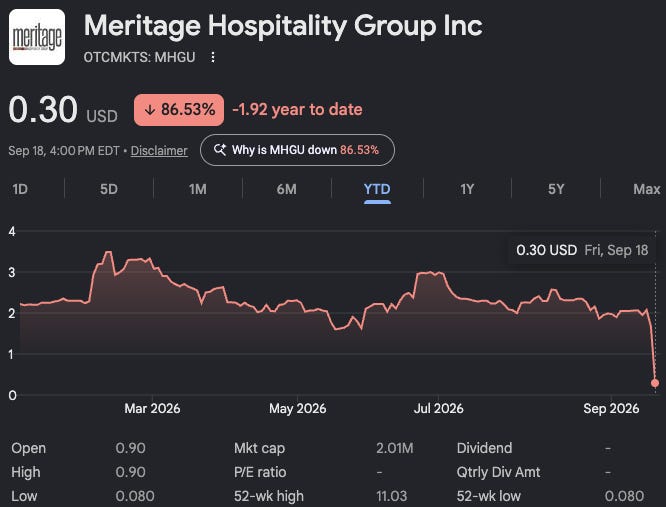Select the YTD tab
The height and width of the screenshot is (507, 666).
pos(377,189)
